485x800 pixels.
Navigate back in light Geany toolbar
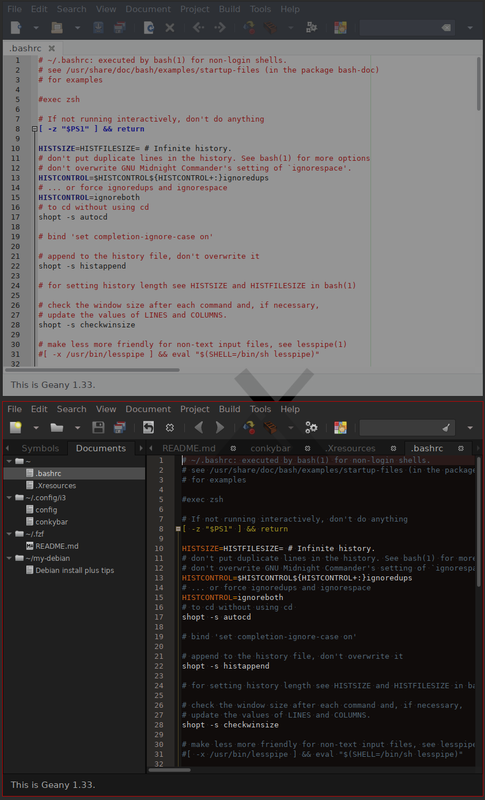(198, 28)
